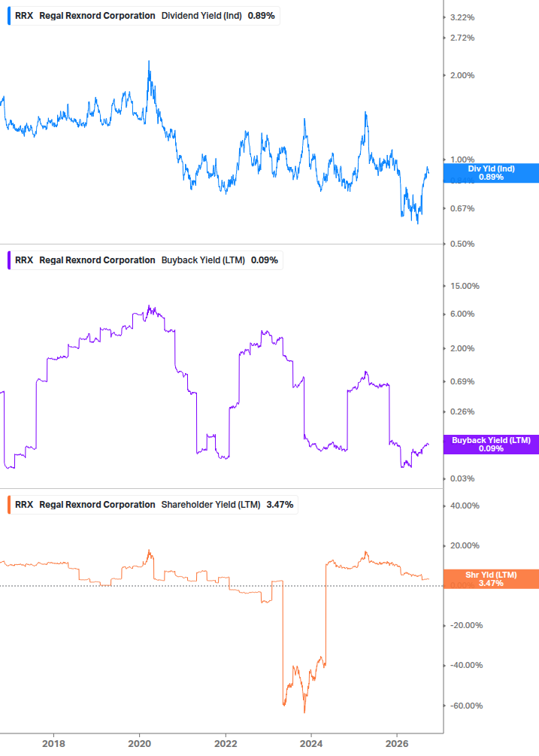The height and width of the screenshot is (756, 539).
Task: Click the 0.89% value in Dividend Yield legend
Action: coord(261,16)
